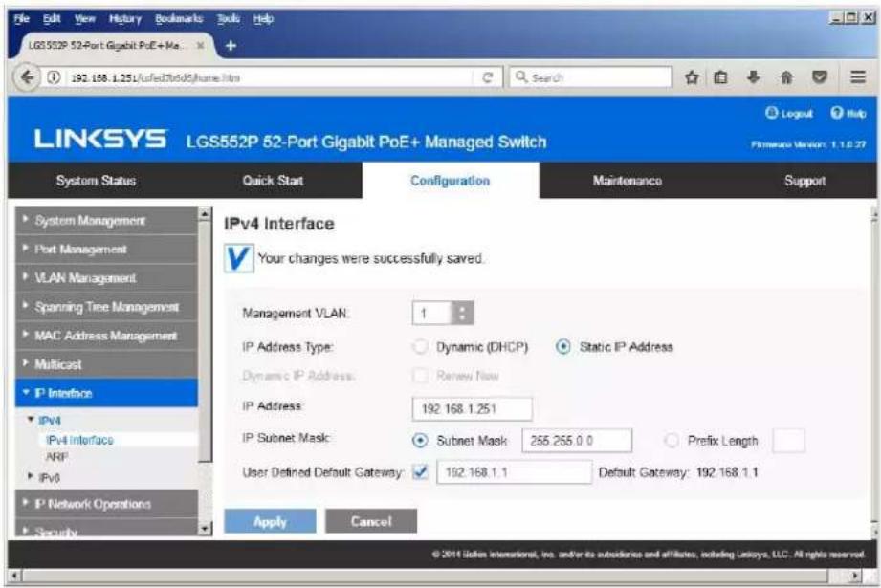Expand Port Management in sidebar
This screenshot has width=881, height=588.
[106, 249]
